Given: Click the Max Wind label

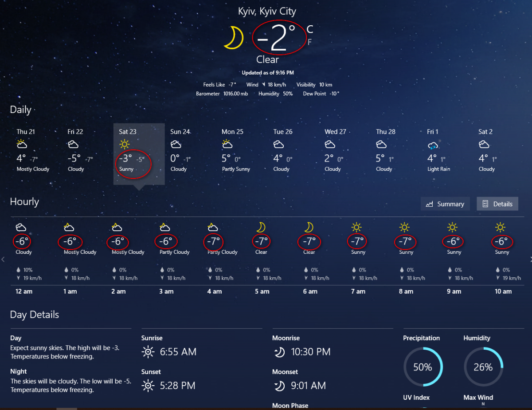Looking at the screenshot, I should pos(478,398).
